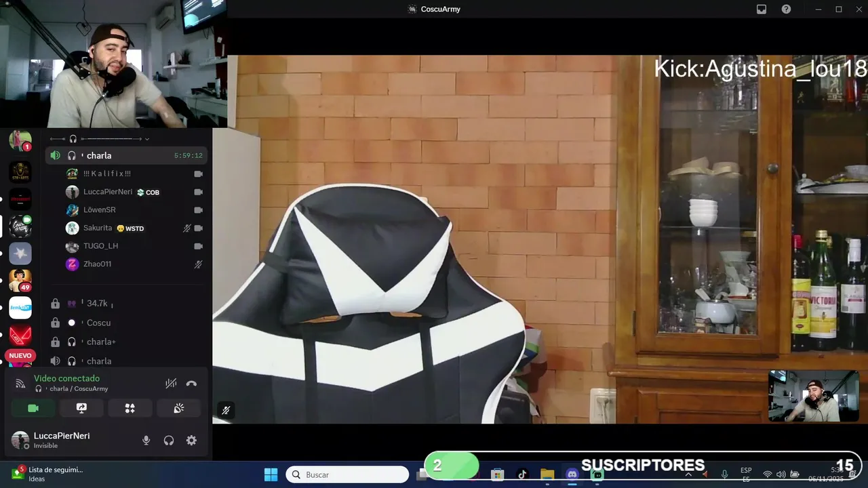Open the activities launcher button
This screenshot has height=488, width=868.
point(130,408)
